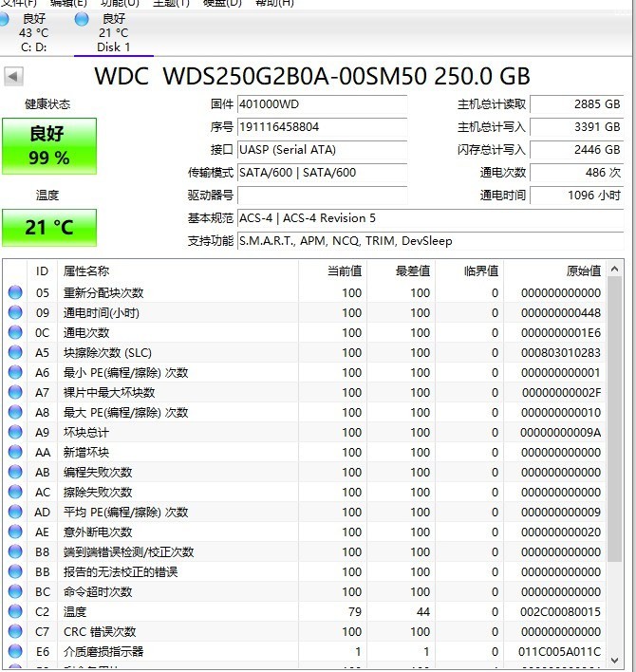Click the status orb for A5 块擦除次数 (SLC)
Image resolution: width=636 pixels, height=672 pixels.
click(15, 352)
